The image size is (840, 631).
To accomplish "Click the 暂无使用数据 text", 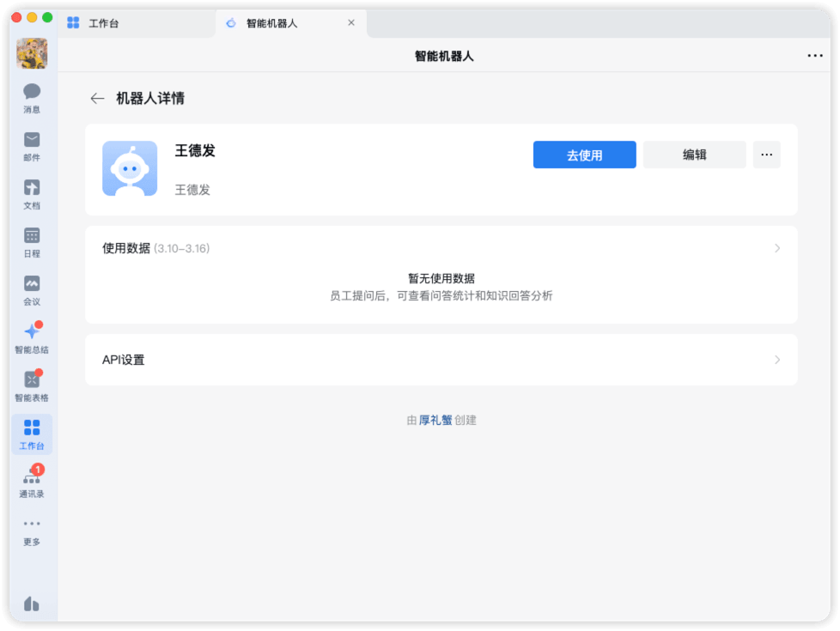I will click(x=441, y=278).
